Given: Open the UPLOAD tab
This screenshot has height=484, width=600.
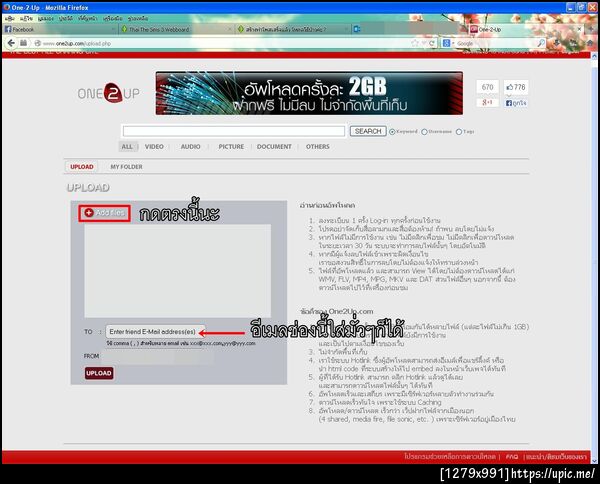Looking at the screenshot, I should click(x=82, y=167).
